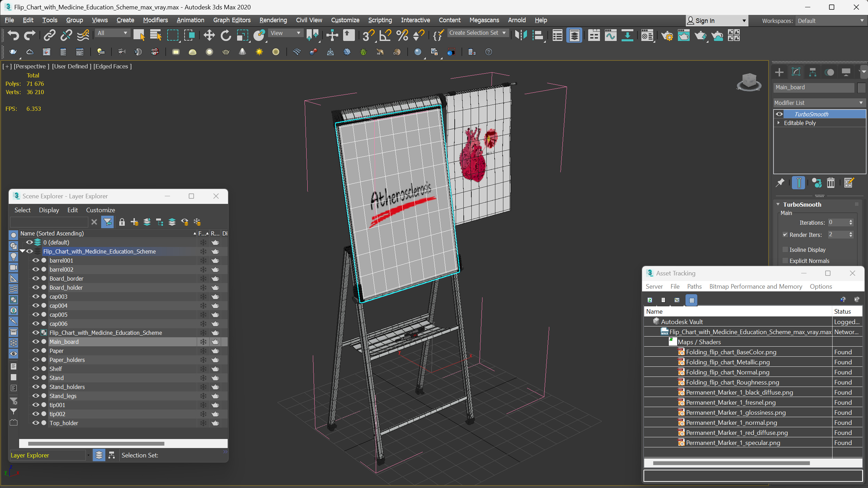
Task: Toggle visibility of Main_board layer
Action: pos(33,341)
